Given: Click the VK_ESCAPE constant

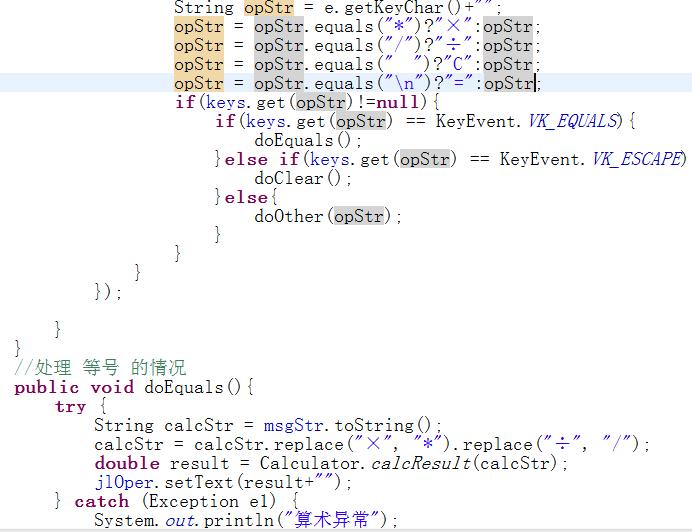Looking at the screenshot, I should pos(639,159).
